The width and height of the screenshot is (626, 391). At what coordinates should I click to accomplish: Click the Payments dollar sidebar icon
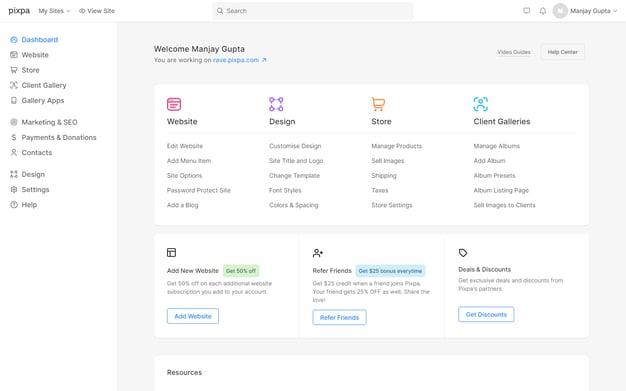(x=14, y=137)
